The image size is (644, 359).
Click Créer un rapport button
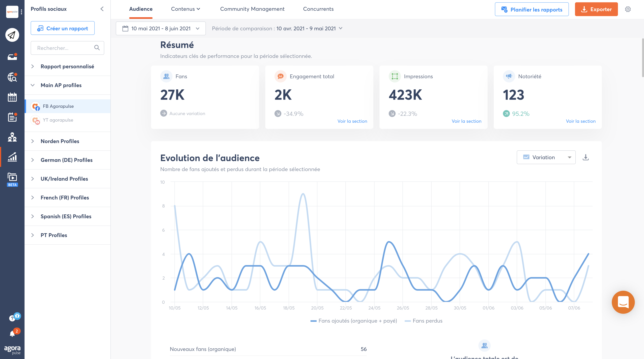coord(62,28)
